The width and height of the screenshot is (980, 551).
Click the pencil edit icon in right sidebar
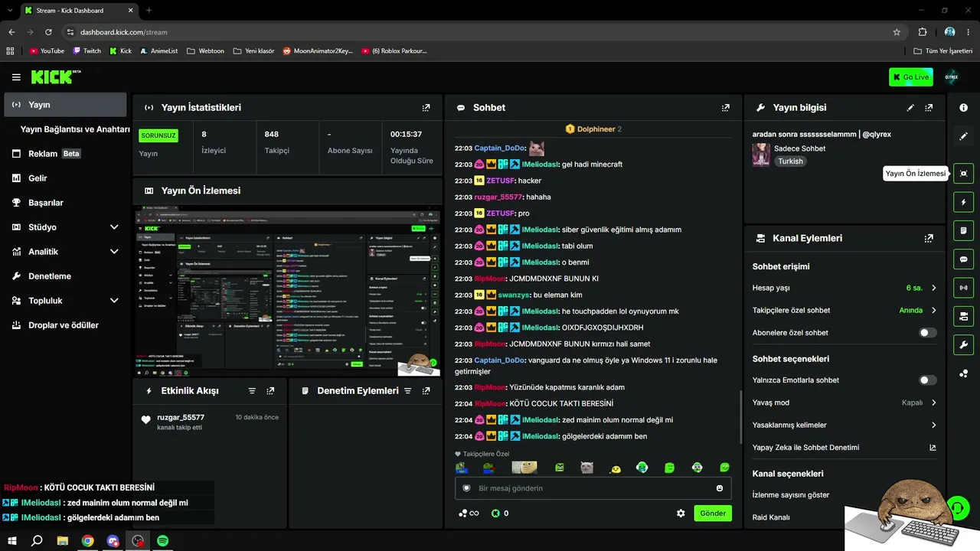point(963,136)
